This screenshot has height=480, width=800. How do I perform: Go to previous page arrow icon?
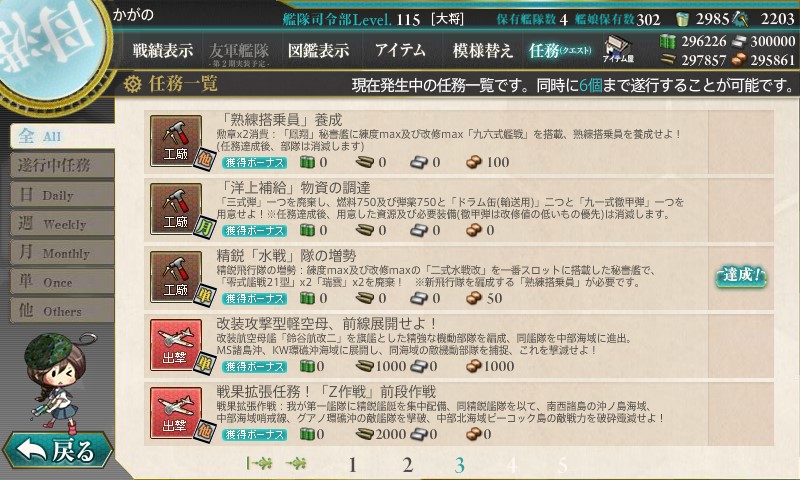pos(296,464)
